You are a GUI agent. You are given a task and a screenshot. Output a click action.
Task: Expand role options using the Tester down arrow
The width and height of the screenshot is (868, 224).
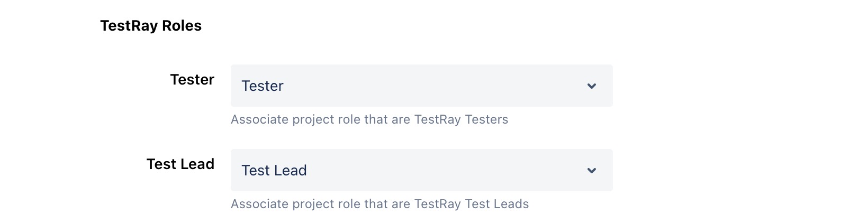coord(592,86)
